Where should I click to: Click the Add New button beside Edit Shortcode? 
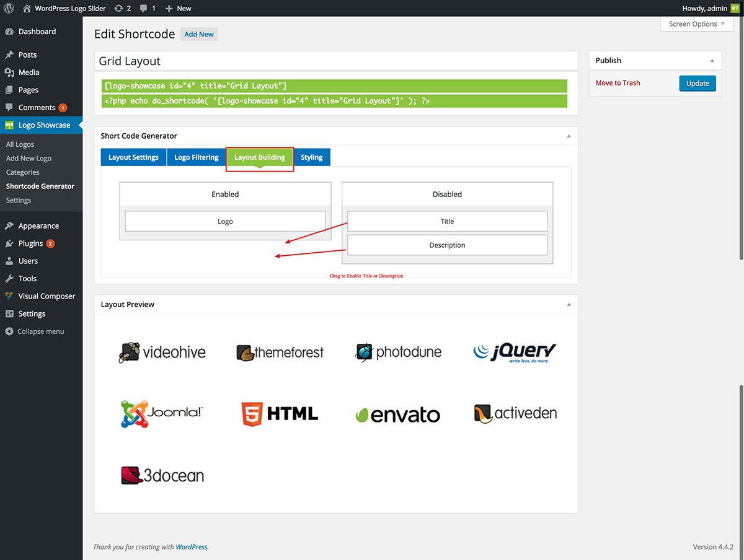pyautogui.click(x=199, y=35)
